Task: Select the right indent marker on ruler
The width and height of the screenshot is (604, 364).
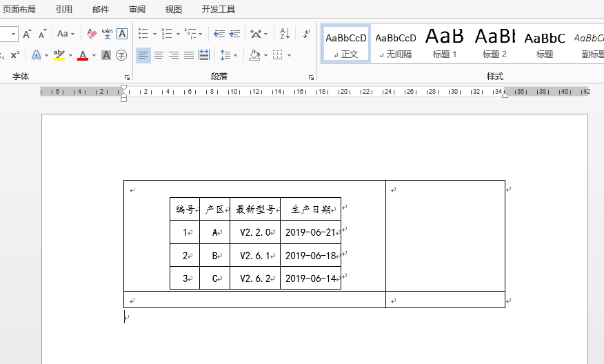Action: (x=505, y=94)
